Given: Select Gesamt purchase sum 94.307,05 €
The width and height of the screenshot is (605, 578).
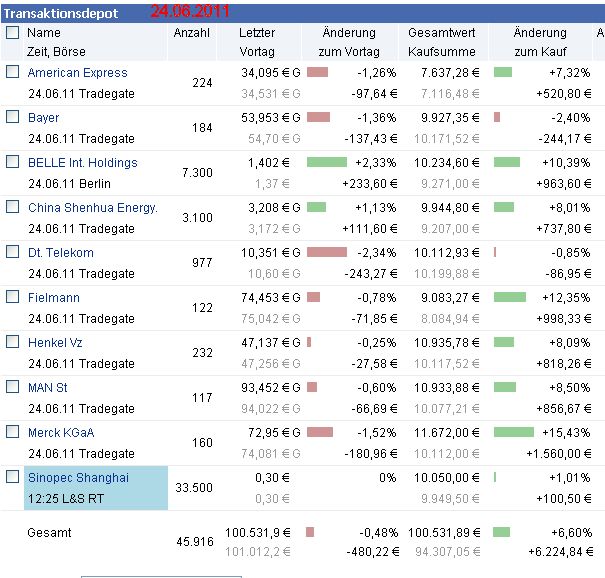Looking at the screenshot, I should point(448,552).
